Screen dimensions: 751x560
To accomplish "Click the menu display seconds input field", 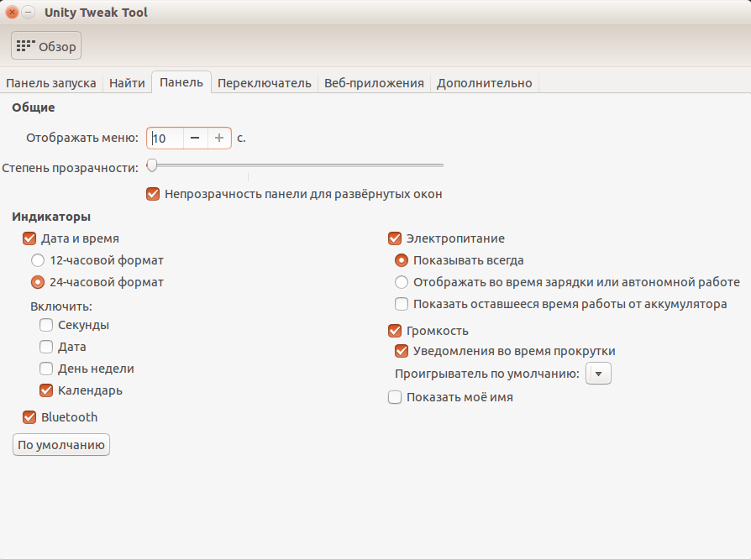I will pos(165,138).
